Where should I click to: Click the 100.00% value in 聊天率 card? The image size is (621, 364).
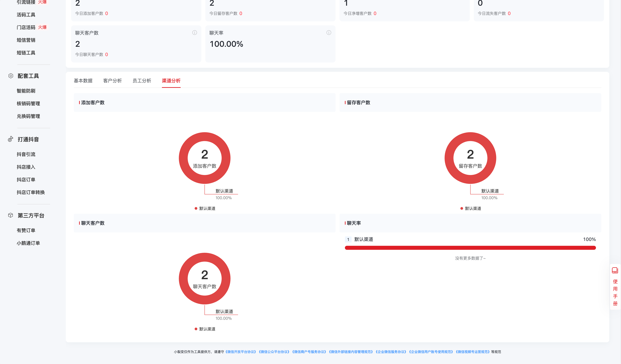226,44
